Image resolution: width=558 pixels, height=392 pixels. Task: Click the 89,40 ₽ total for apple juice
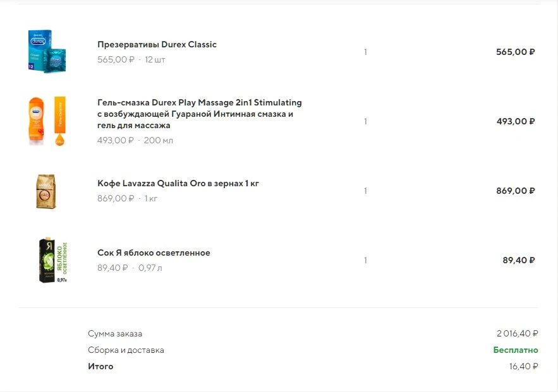tap(518, 261)
